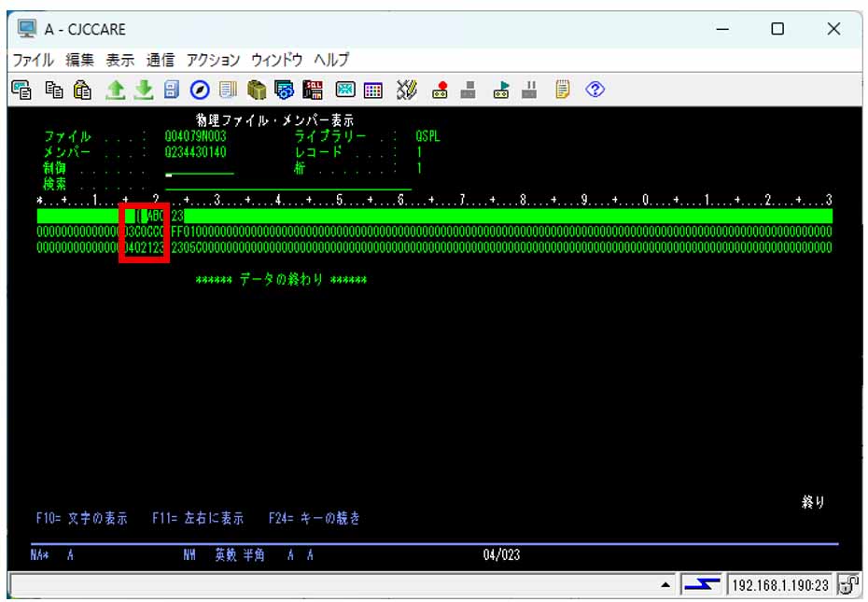Click the green macro play icon

(x=502, y=90)
